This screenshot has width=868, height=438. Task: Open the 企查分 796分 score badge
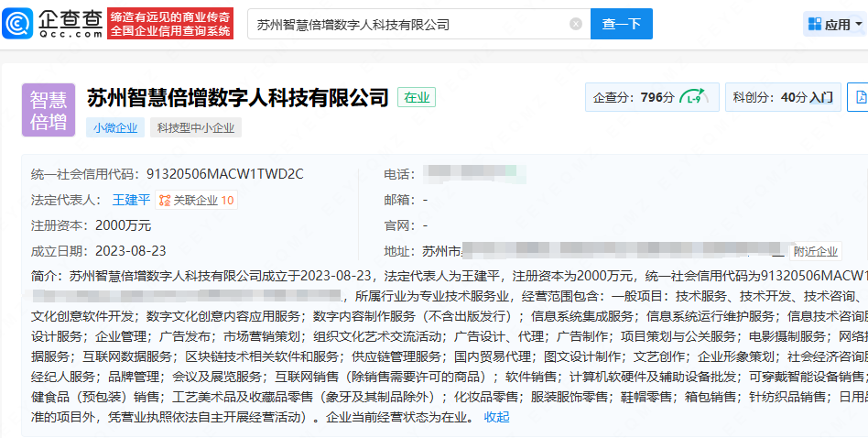pos(652,97)
